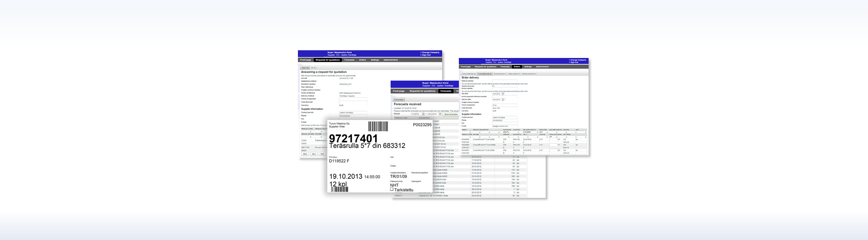Click the Save button in quotation window
Screen dimensions: 868x240
tap(314, 154)
